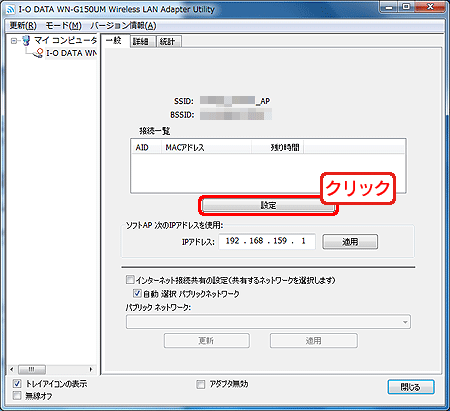Open the バージョン情報(A) menu
The width and height of the screenshot is (450, 411).
click(123, 25)
